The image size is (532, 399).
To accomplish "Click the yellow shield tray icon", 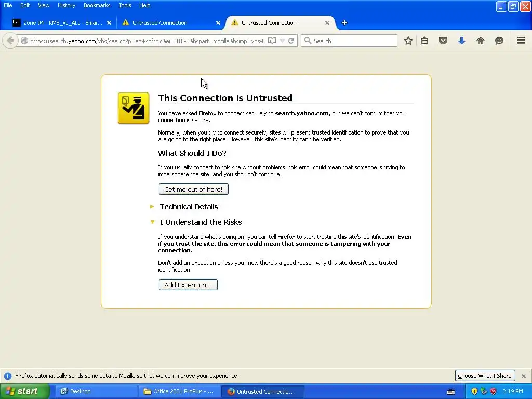I will 474,391.
